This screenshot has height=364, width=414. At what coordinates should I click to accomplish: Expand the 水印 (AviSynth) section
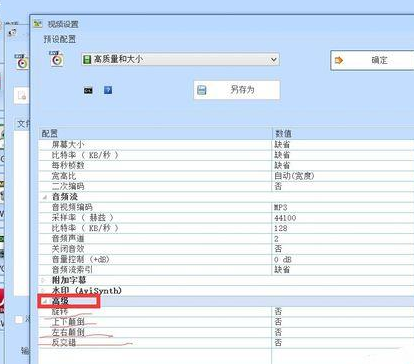click(44, 290)
